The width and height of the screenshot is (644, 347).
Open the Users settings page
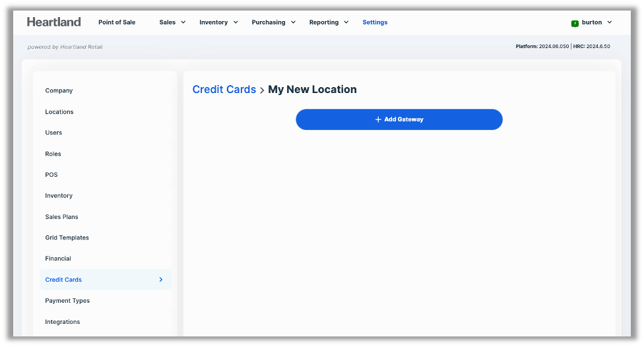tap(53, 133)
